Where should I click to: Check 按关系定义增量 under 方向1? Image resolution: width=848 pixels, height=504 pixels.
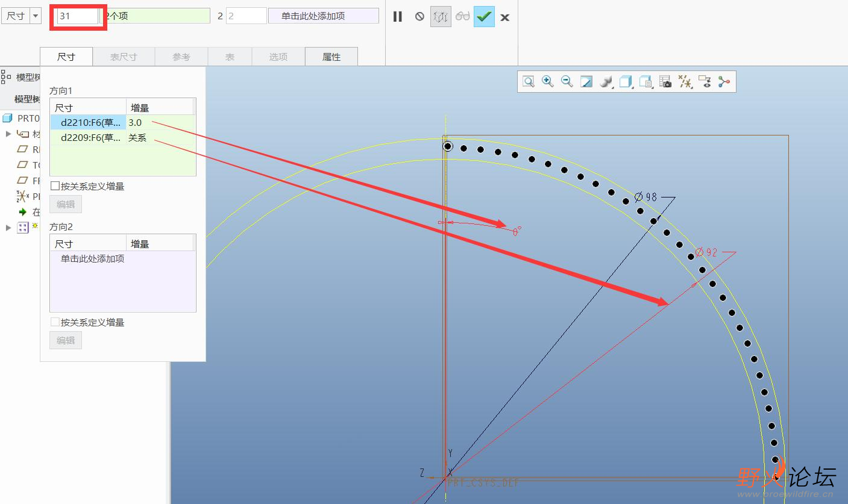55,186
